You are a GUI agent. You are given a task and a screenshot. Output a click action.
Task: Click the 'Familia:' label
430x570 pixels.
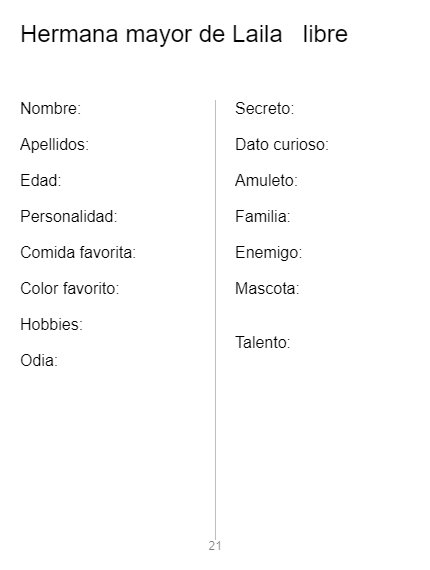(x=262, y=217)
